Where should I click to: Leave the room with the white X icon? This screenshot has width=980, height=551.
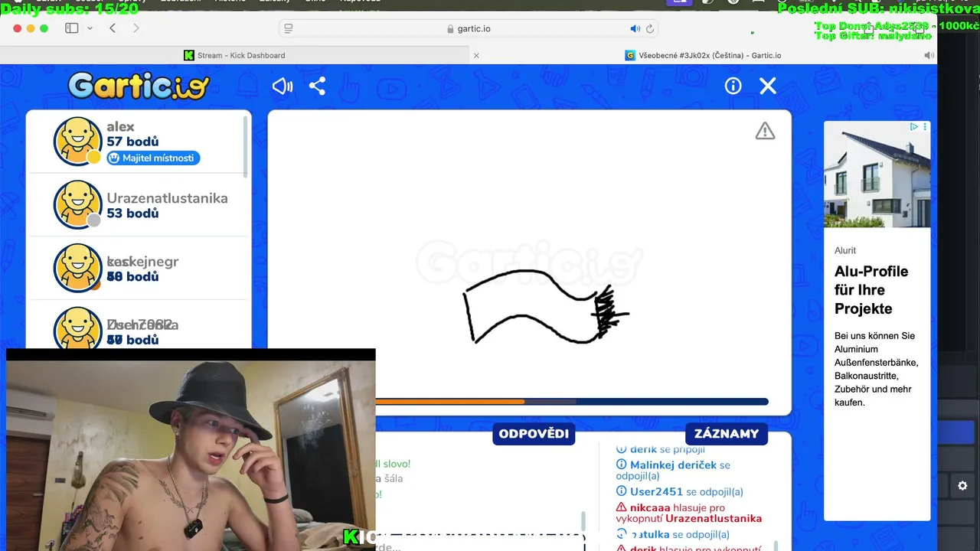(768, 86)
